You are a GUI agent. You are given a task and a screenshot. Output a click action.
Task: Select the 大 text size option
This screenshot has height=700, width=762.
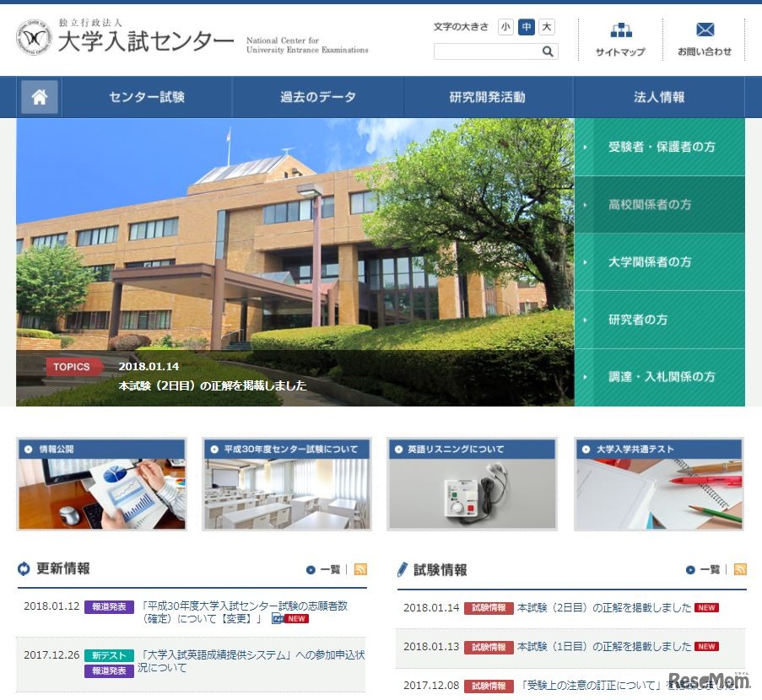[x=546, y=26]
